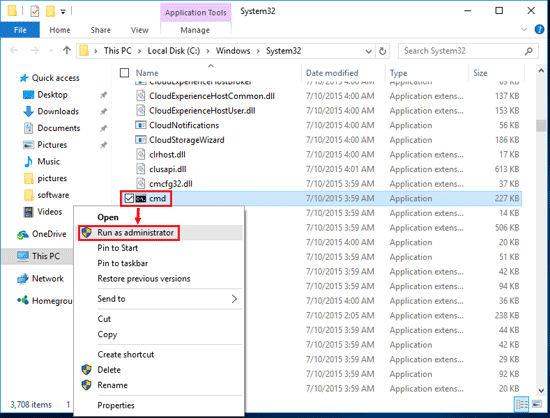Expand chevron after Windows breadcrumb

pyautogui.click(x=258, y=51)
